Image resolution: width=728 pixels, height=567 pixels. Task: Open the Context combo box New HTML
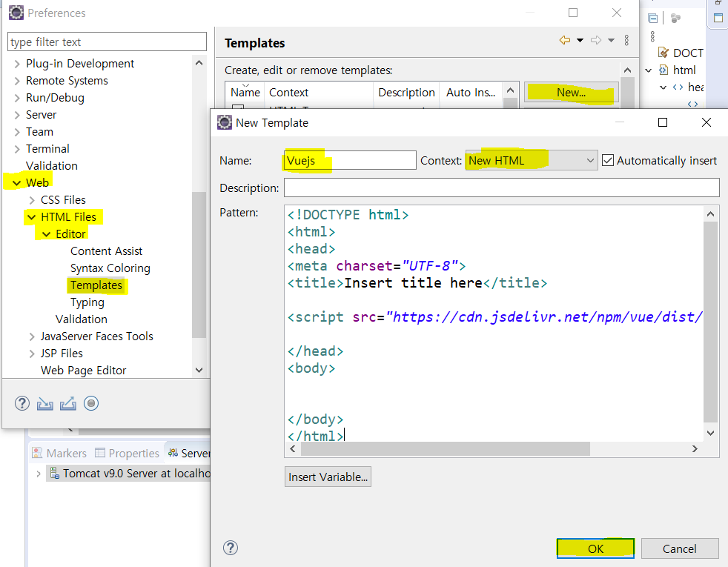click(532, 161)
